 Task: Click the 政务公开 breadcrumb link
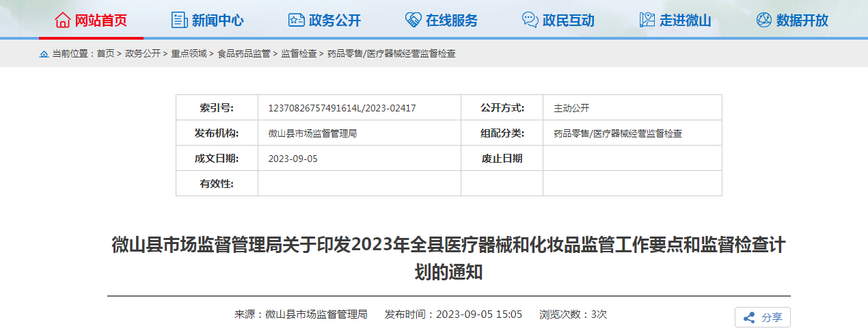(143, 54)
